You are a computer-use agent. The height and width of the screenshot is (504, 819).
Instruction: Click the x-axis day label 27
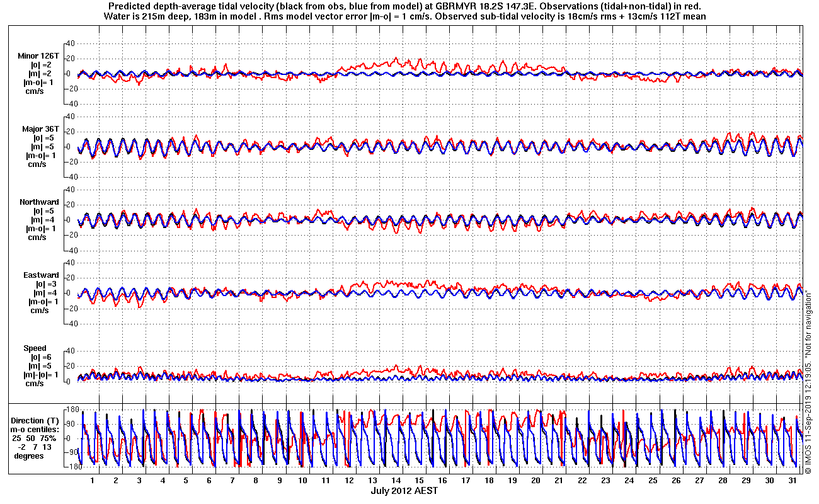699,481
